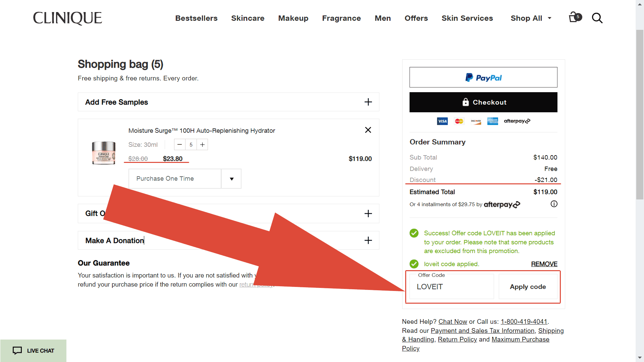Click the CLINIQUE logo

[x=67, y=18]
